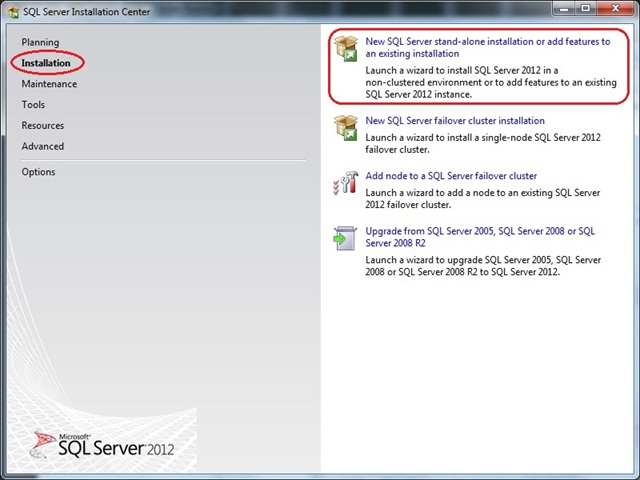Open the Tools section
The width and height of the screenshot is (640, 480).
[x=33, y=104]
